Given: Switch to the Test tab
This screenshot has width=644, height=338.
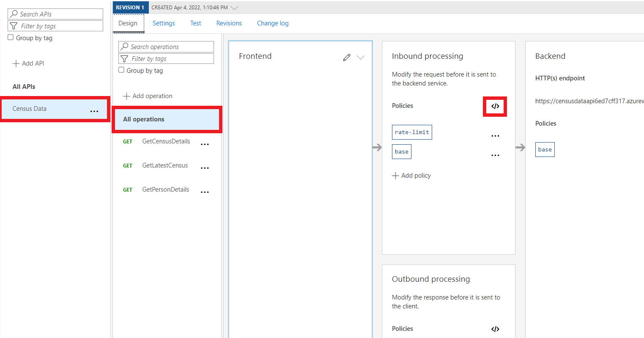Looking at the screenshot, I should 196,23.
